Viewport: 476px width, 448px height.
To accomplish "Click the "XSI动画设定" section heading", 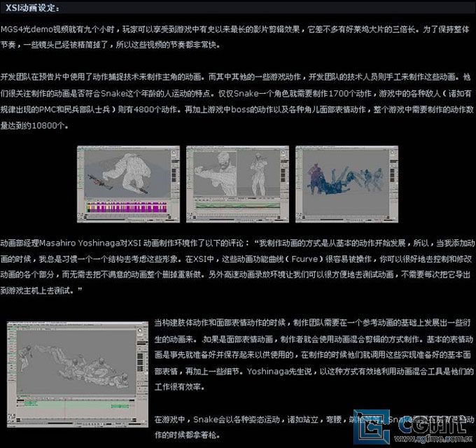I will [x=32, y=8].
